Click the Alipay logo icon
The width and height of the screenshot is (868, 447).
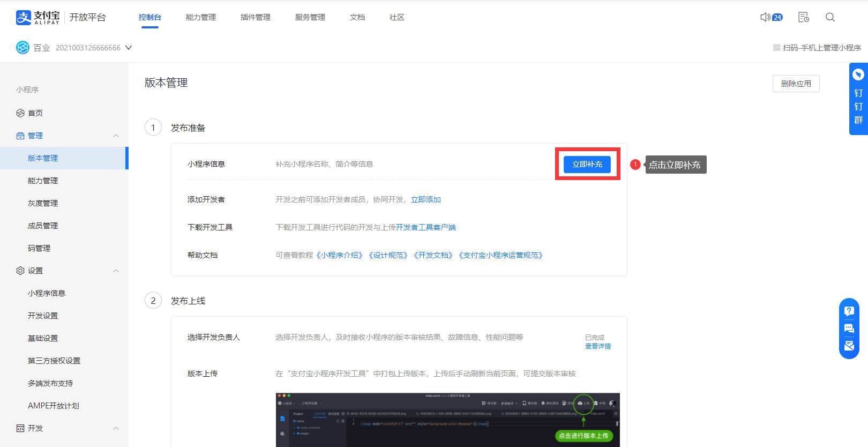(24, 18)
